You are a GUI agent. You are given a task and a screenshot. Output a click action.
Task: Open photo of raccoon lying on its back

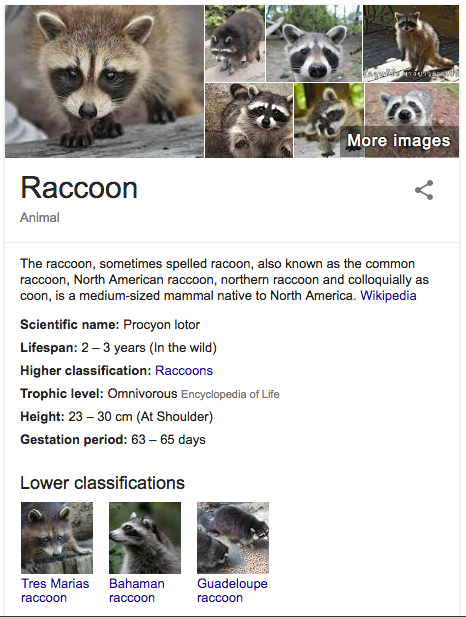tap(249, 120)
